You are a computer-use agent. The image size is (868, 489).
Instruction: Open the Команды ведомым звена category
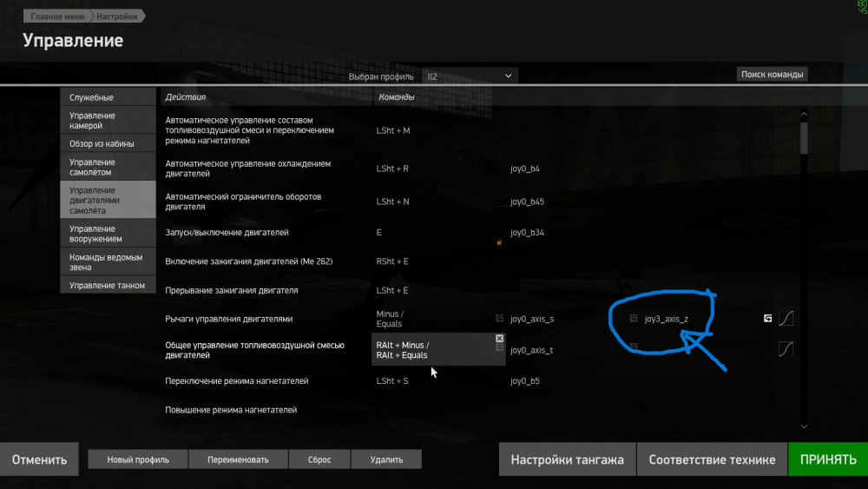click(x=108, y=262)
